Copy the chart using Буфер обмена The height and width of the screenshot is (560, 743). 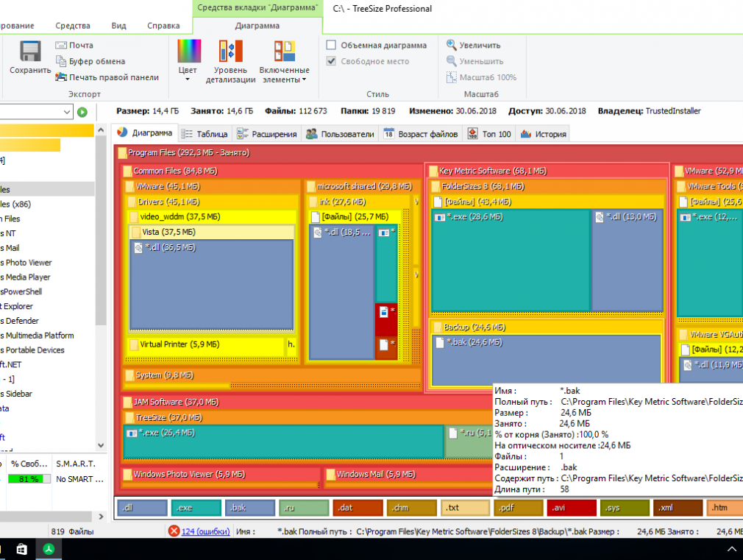(90, 61)
